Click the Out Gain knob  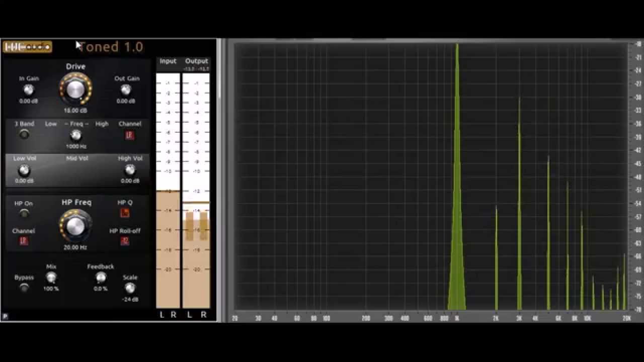point(126,90)
